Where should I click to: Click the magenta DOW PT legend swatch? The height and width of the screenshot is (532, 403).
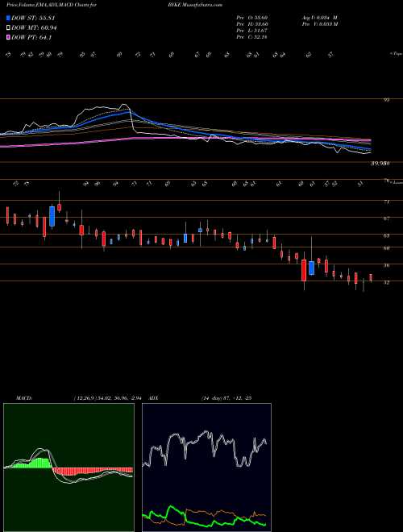8,37
